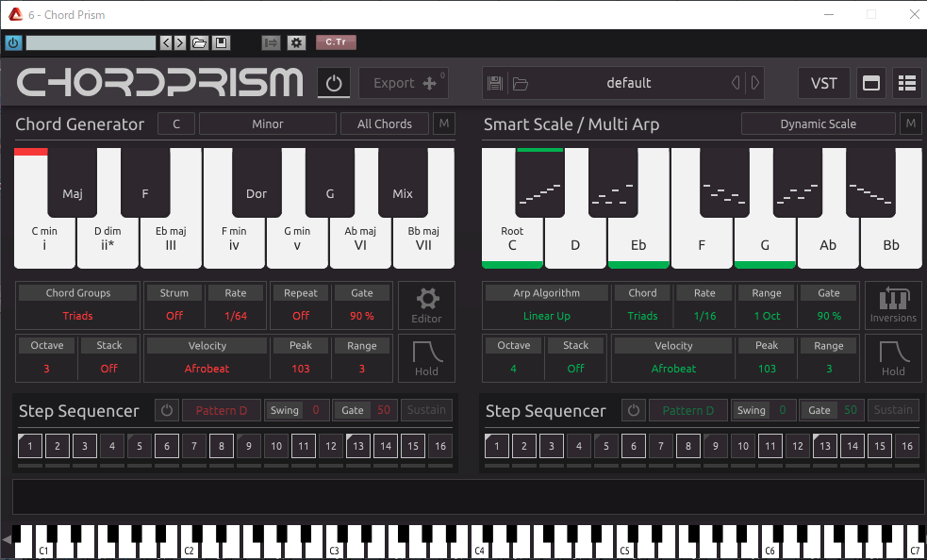Open right sequencer Pattern D selector
The height and width of the screenshot is (560, 927).
[x=688, y=410]
